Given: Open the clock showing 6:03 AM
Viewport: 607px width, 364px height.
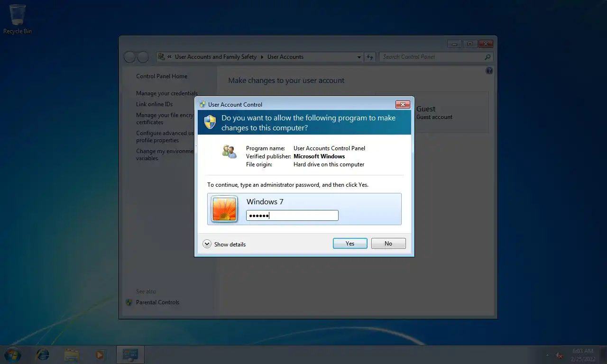Looking at the screenshot, I should point(583,355).
